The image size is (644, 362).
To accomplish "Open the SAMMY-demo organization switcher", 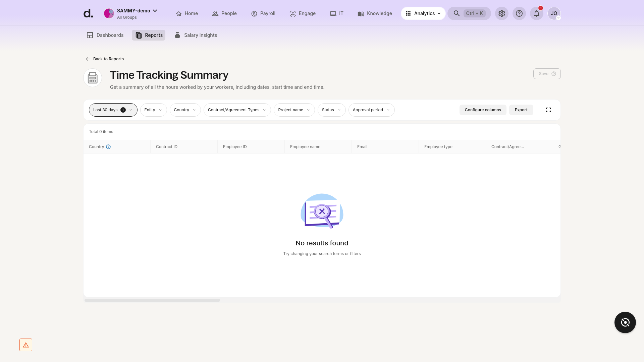I will [134, 10].
